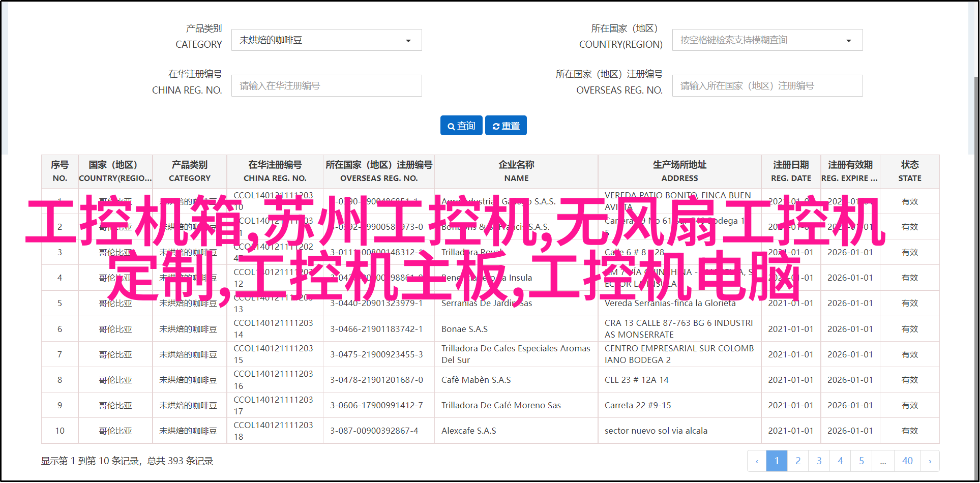The height and width of the screenshot is (483, 980).
Task: Click the OVERSEAS REG. NO. input field
Action: tap(767, 86)
